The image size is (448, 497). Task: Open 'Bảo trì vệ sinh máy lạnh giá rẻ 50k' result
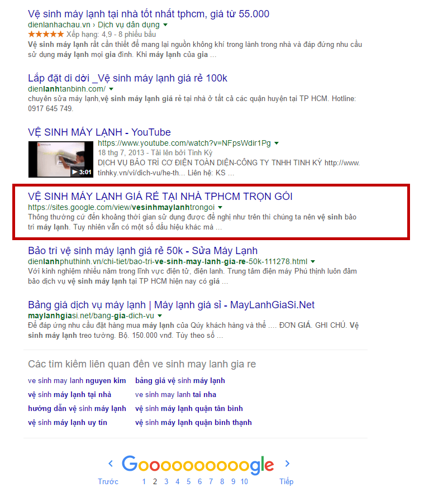pyautogui.click(x=142, y=251)
